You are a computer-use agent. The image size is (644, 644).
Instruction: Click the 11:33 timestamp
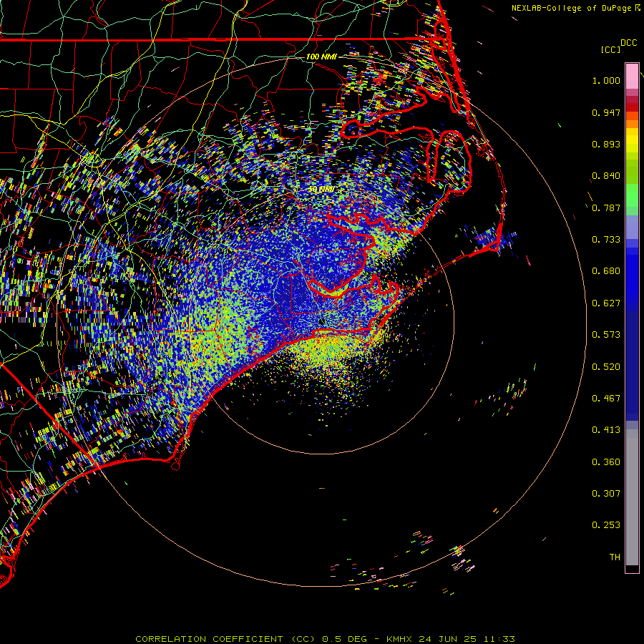499,639
